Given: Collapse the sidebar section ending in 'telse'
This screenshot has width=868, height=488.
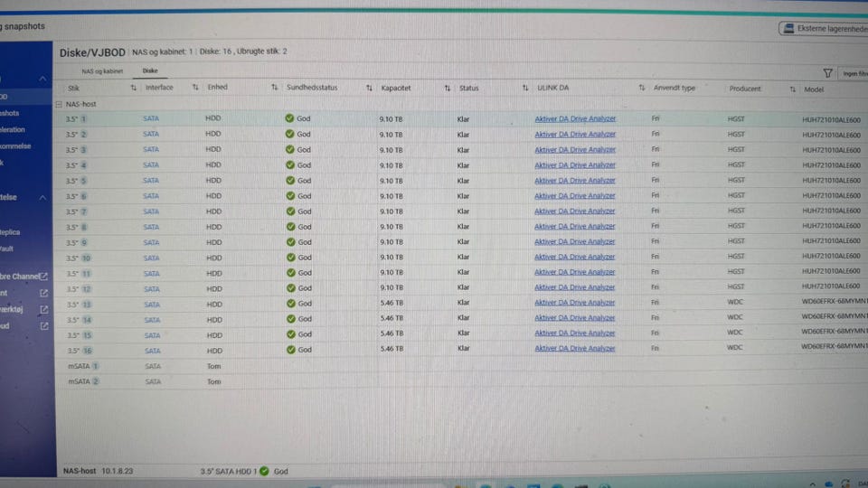Looking at the screenshot, I should (42, 198).
